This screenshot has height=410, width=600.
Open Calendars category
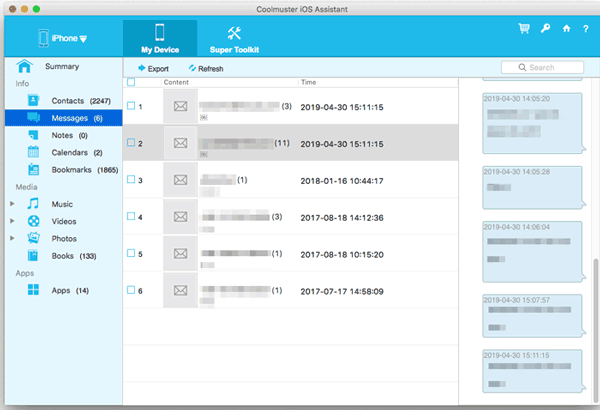point(70,152)
